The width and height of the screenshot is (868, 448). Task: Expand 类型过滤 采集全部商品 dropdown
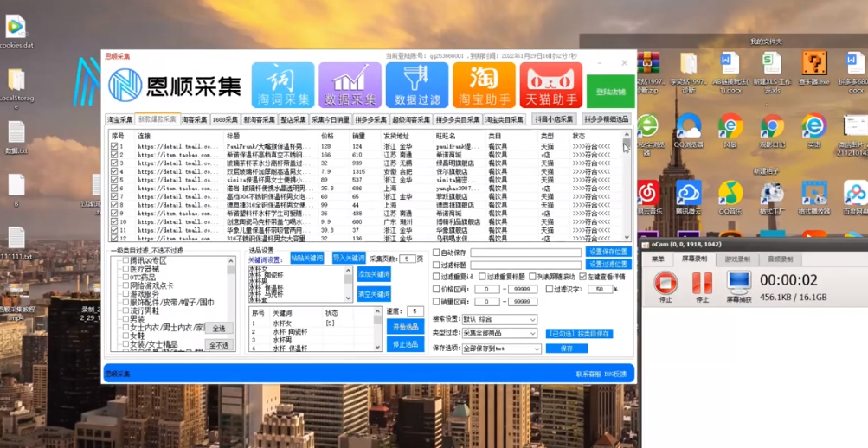(x=499, y=334)
